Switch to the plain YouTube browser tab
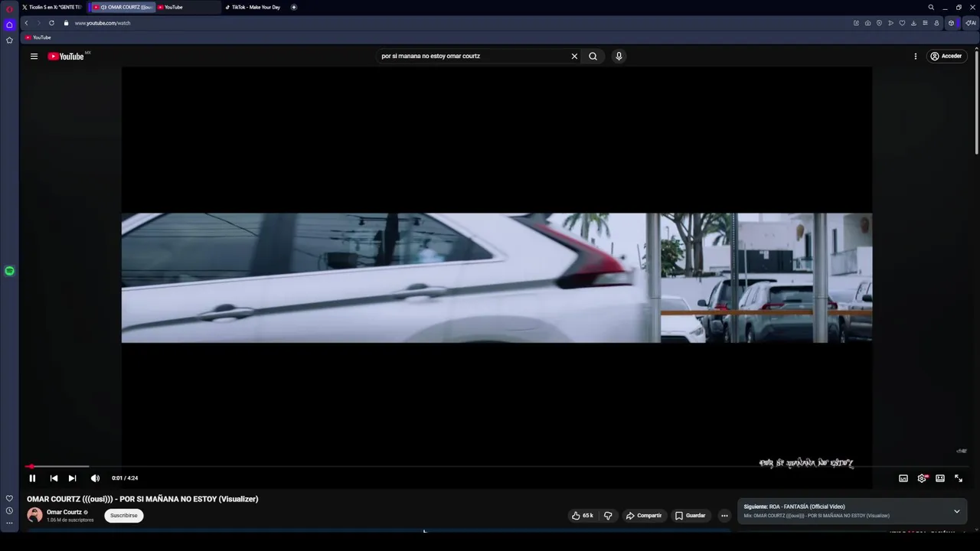The width and height of the screenshot is (980, 551). click(x=188, y=7)
